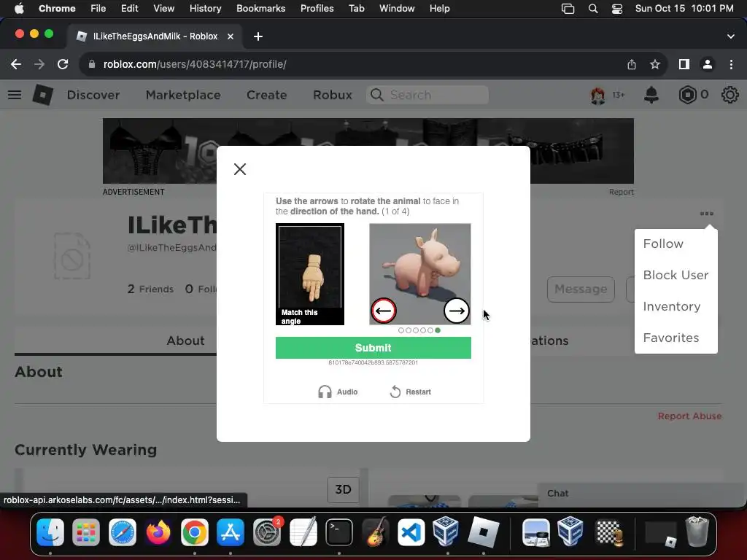Rotate the animal with the right arrow

pos(457,311)
